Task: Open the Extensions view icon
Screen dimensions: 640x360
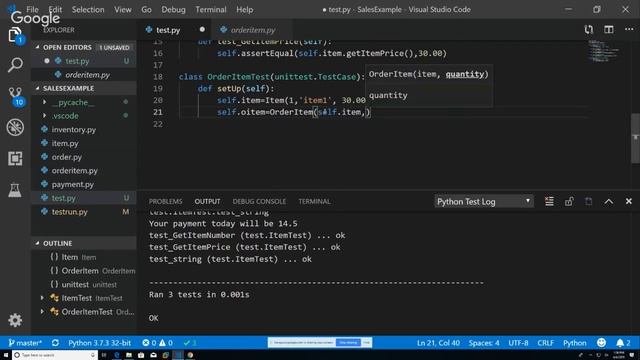Action: [15, 158]
